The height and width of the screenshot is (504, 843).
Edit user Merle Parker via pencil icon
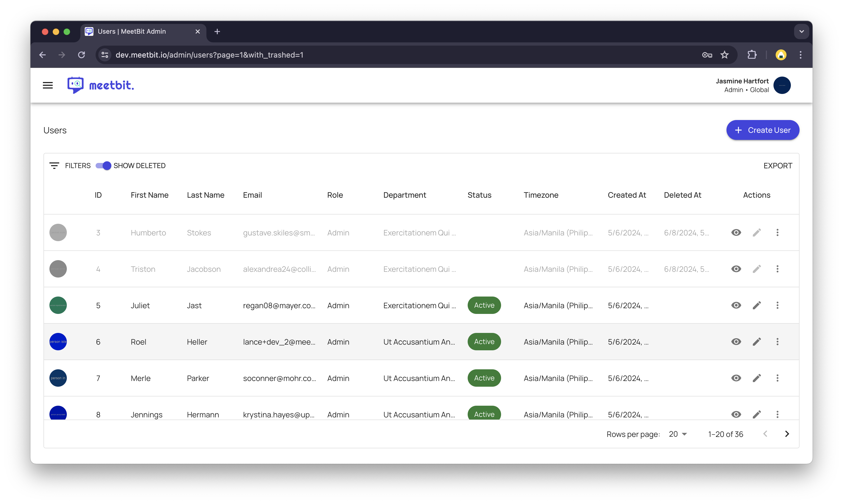(x=756, y=378)
